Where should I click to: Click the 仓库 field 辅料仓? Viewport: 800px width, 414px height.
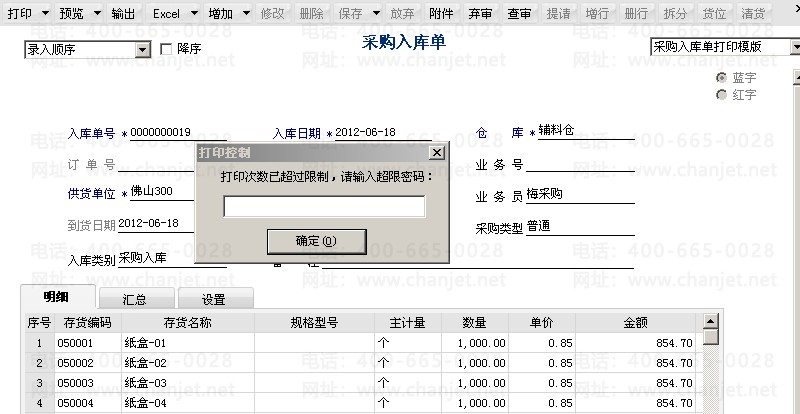coord(586,131)
